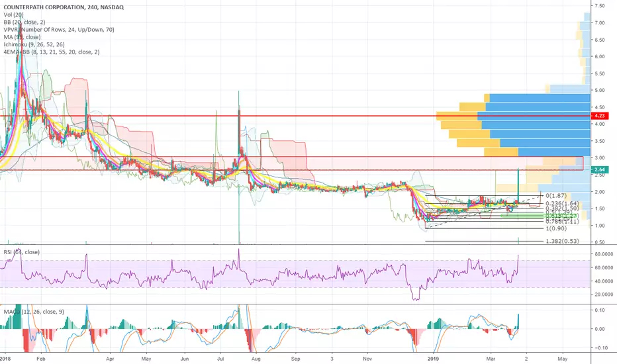Select the red shaded rectangle resistance zone
This screenshot has width=617, height=364.
point(291,163)
